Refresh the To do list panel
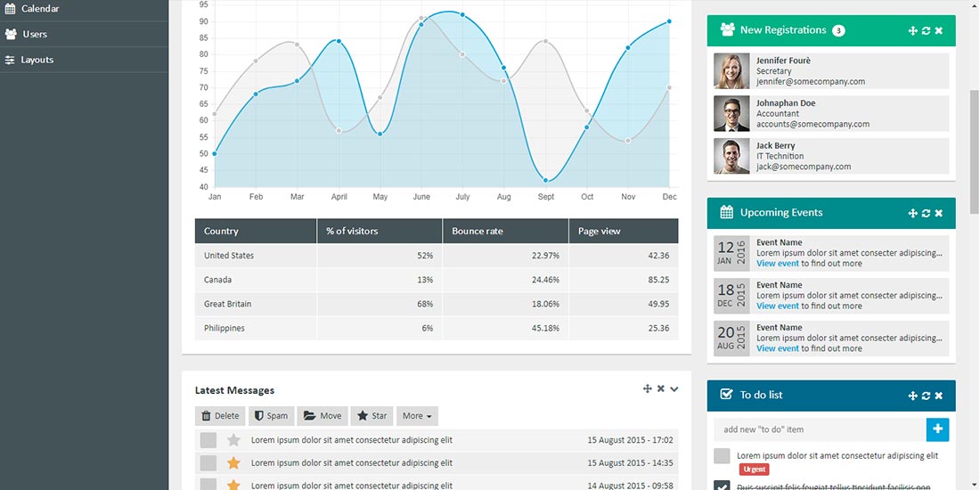The height and width of the screenshot is (490, 980). 926,396
